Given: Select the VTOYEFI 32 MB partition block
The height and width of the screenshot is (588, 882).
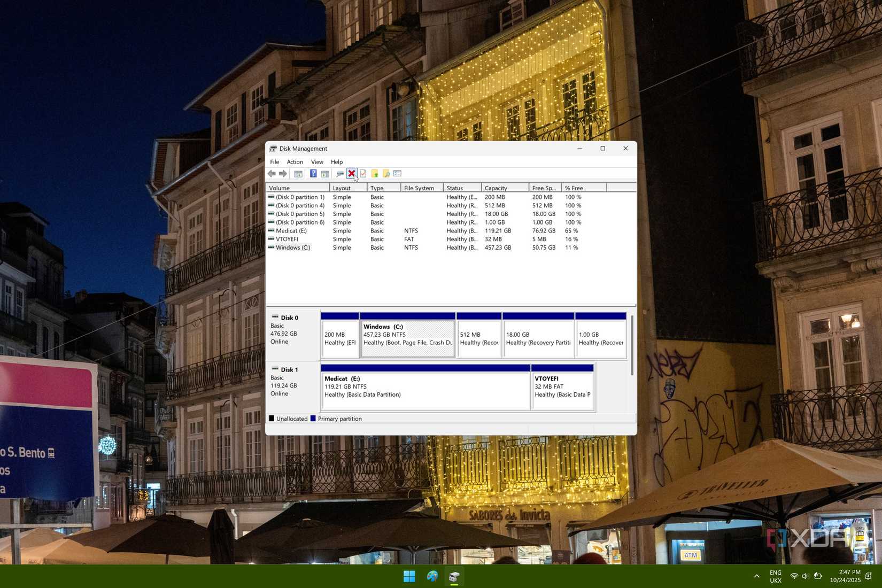Looking at the screenshot, I should tap(563, 387).
